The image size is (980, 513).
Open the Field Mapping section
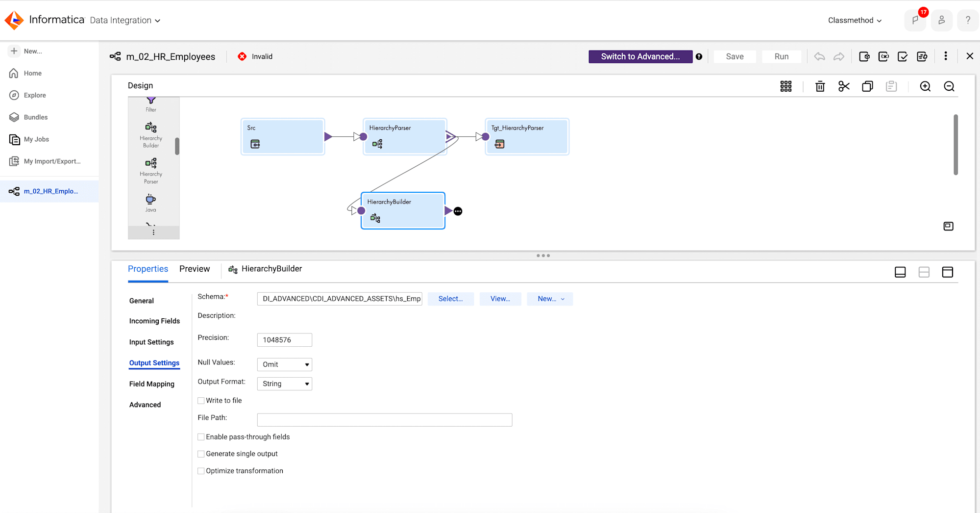coord(152,384)
